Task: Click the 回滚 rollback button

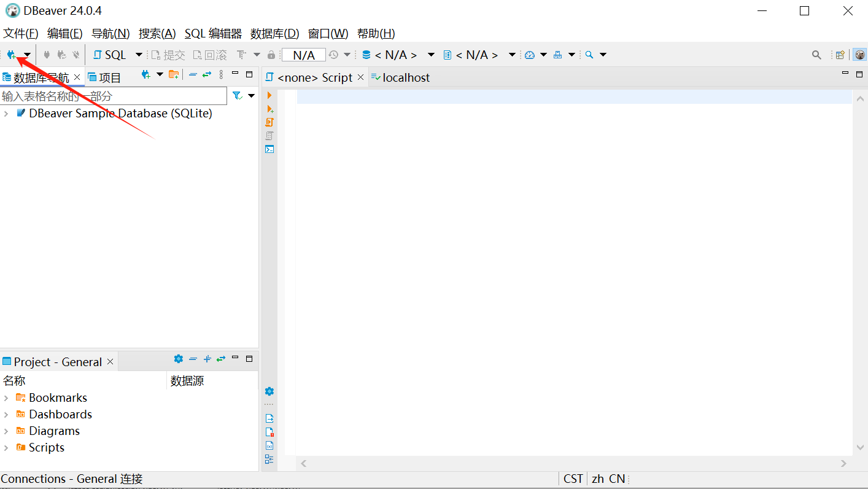Action: pos(210,55)
